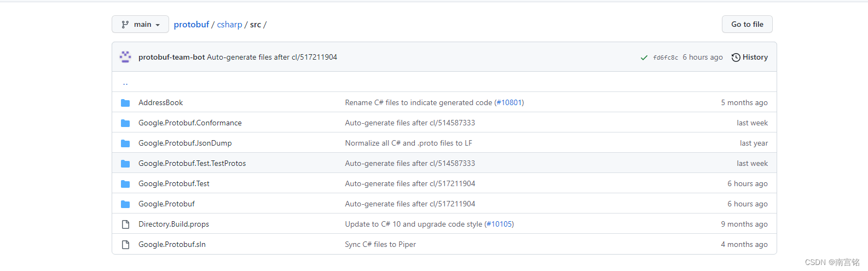Open the 'Sync C# files to Piper' commit
Screen dimensions: 868x271
coord(380,245)
